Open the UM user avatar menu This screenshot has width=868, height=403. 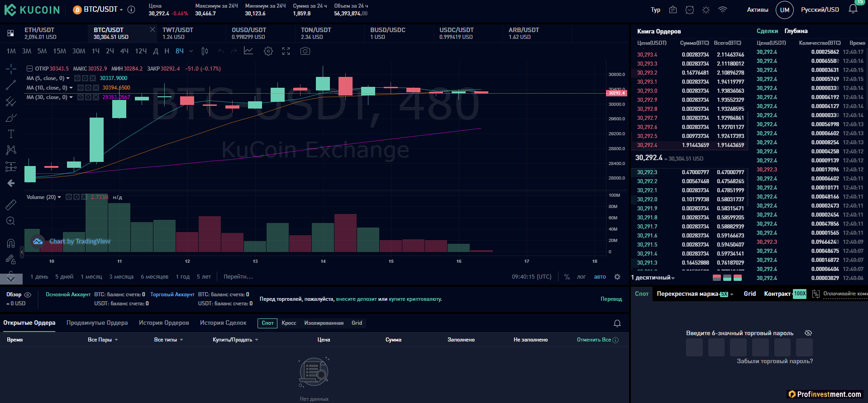point(785,10)
